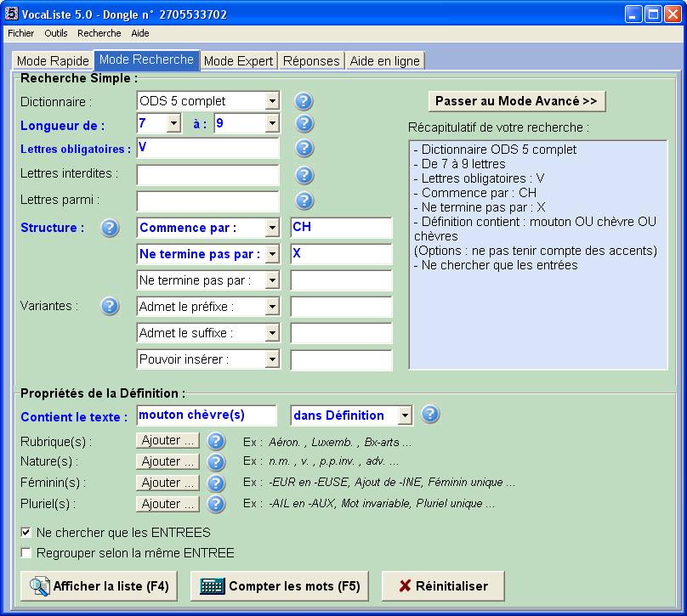
Task: Click recap line 'Dictionnaire ODS 5 complet'
Action: [x=495, y=150]
